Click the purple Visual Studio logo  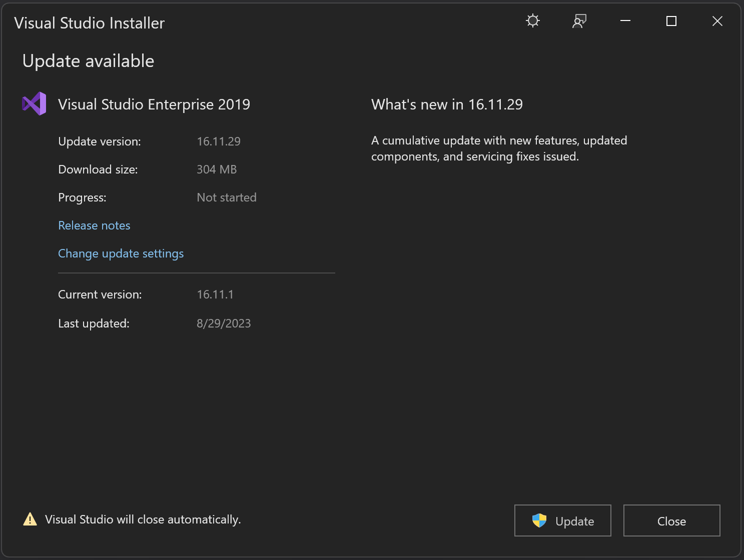pos(34,104)
